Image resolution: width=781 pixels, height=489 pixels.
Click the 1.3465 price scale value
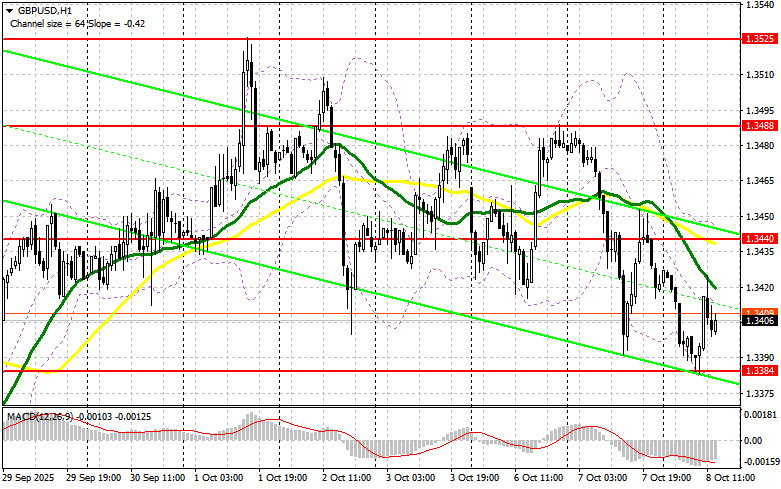760,181
